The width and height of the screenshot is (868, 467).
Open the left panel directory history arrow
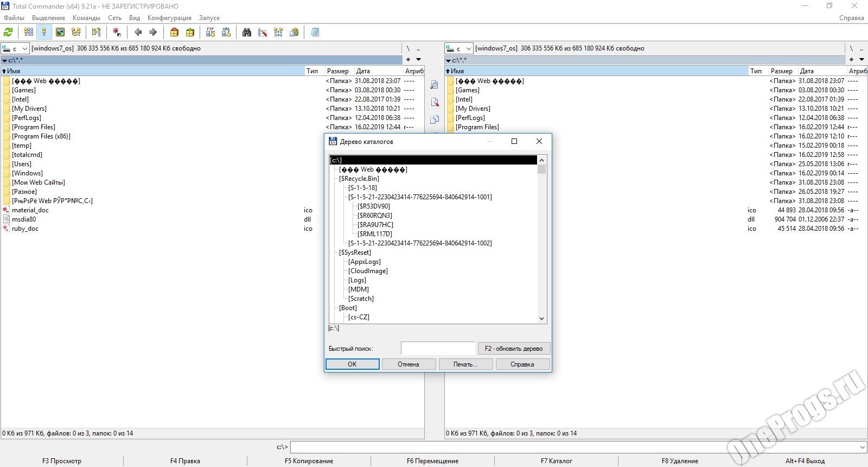418,60
